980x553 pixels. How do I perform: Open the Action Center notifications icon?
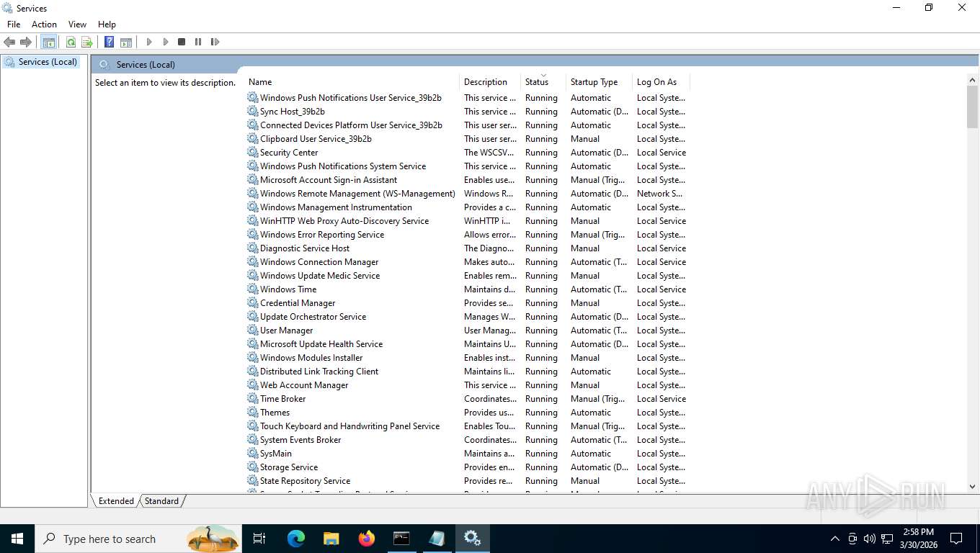click(956, 539)
